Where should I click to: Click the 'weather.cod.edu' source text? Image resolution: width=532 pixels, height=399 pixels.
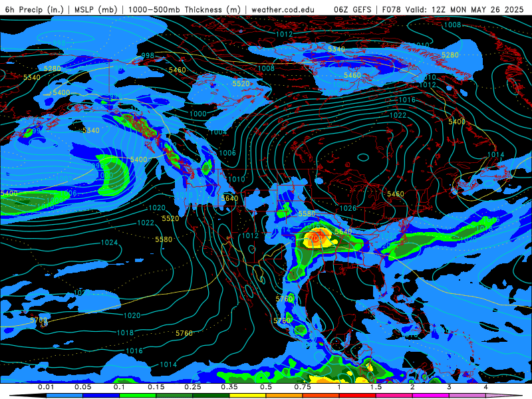[283, 9]
